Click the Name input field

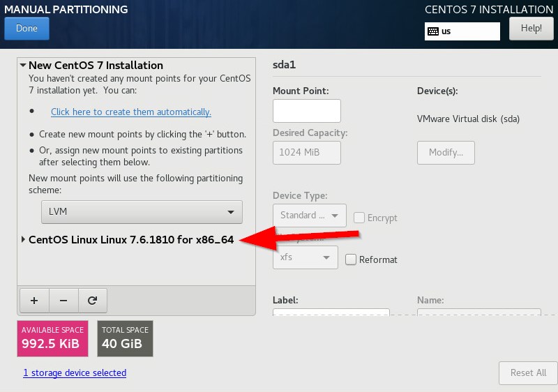pos(479,312)
